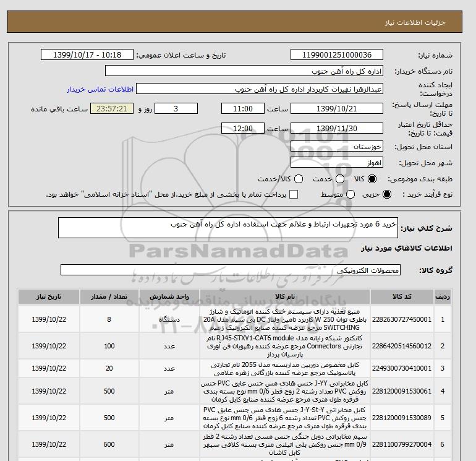Image resolution: width=476 pixels, height=461 pixels.
Task: Click the response deadline date 1399/10/21
Action: [337, 108]
